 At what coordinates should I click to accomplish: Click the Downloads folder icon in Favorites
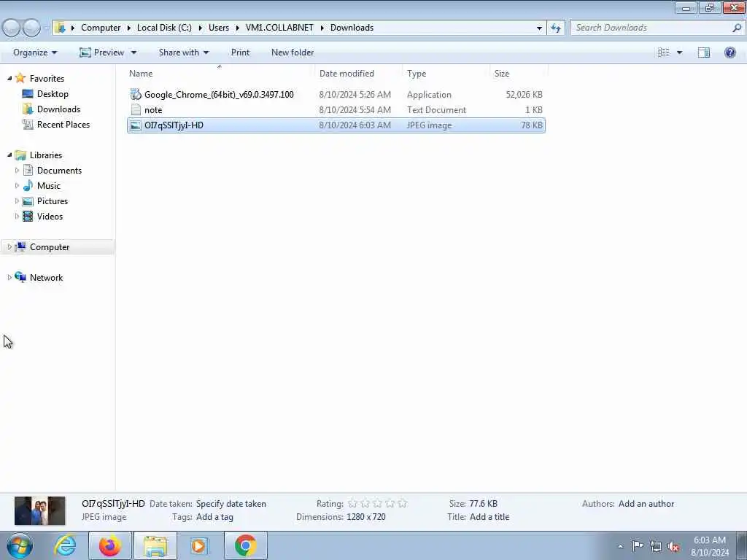(28, 109)
